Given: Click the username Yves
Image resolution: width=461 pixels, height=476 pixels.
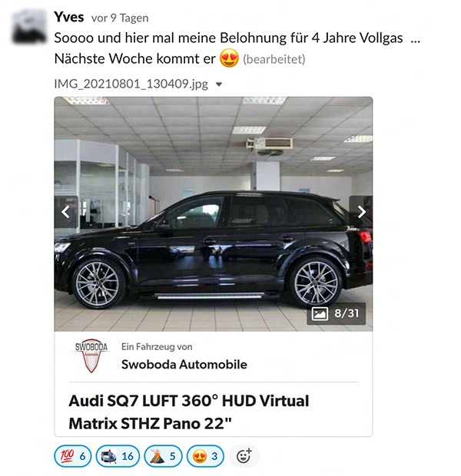Looking at the screenshot, I should coord(69,17).
